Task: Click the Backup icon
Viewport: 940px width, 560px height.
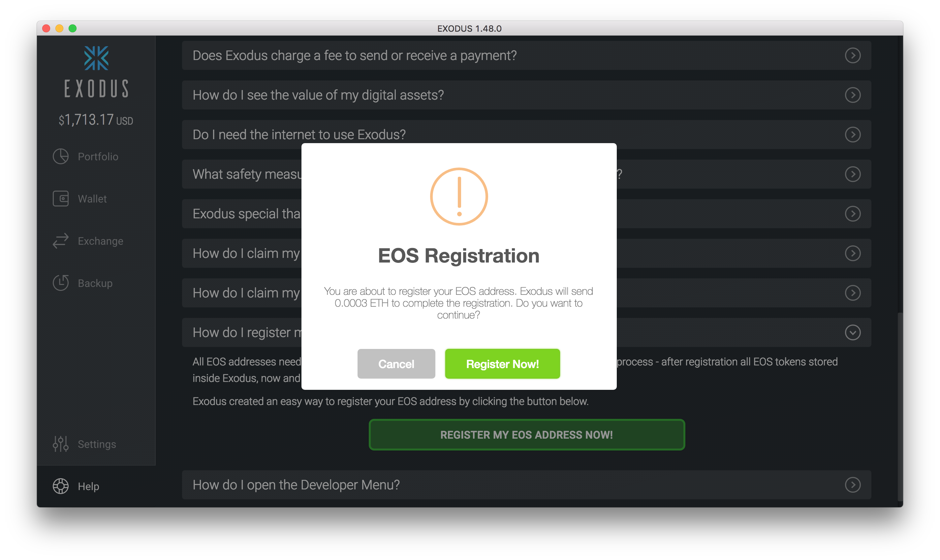Action: (x=61, y=282)
